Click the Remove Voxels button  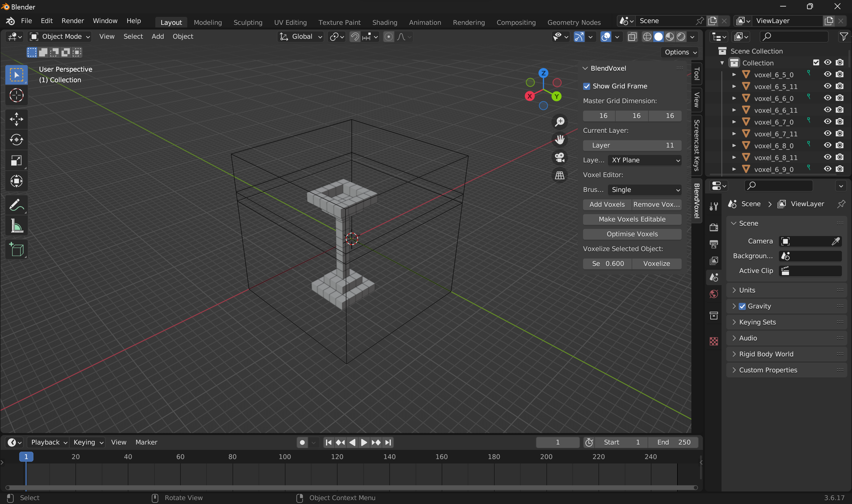pyautogui.click(x=656, y=204)
